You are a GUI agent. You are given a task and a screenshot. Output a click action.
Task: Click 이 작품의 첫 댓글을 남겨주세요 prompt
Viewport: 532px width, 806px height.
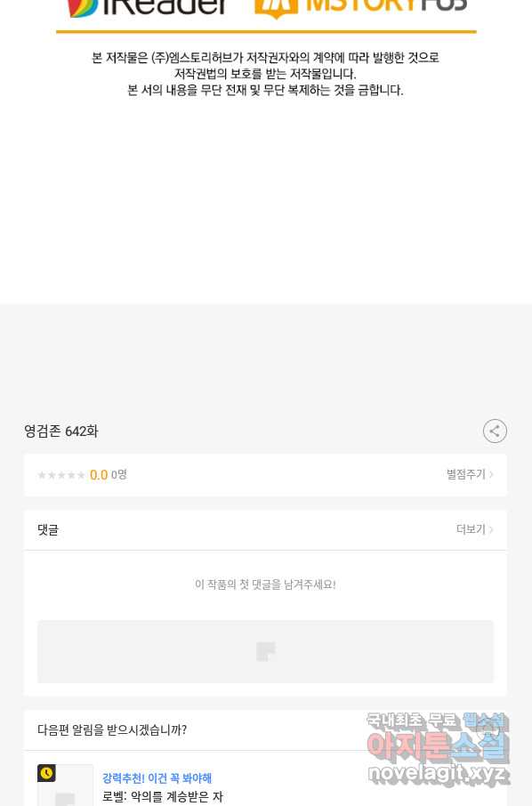click(265, 584)
